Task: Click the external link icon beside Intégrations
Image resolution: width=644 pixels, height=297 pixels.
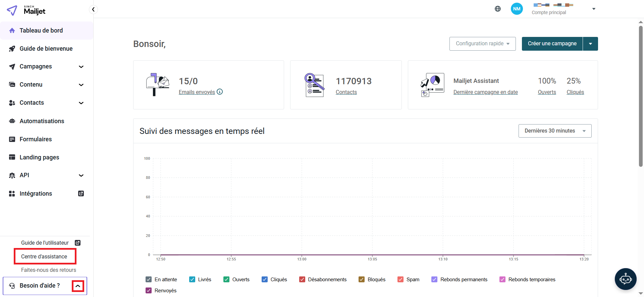Action: [x=81, y=193]
